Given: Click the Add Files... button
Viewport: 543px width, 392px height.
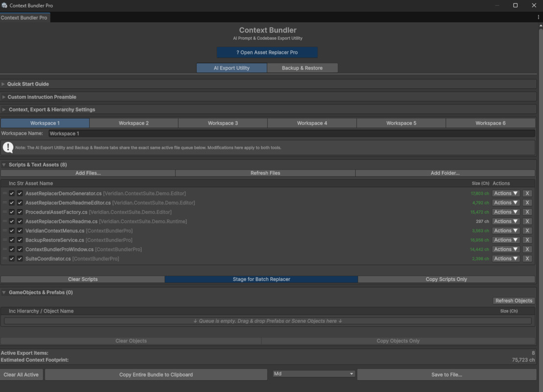Looking at the screenshot, I should 88,173.
